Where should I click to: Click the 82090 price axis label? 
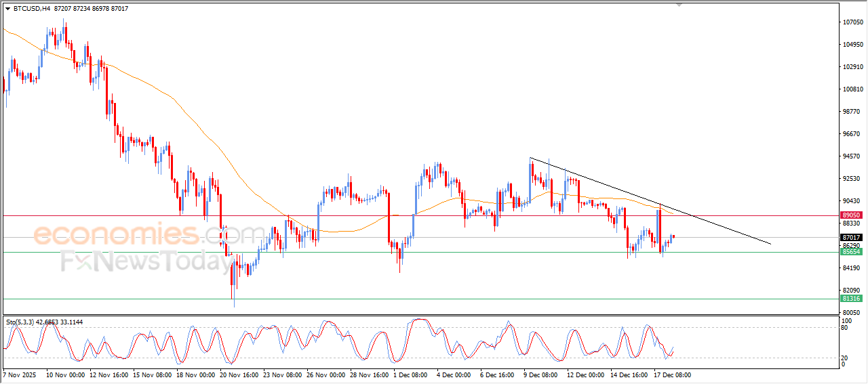(x=852, y=291)
